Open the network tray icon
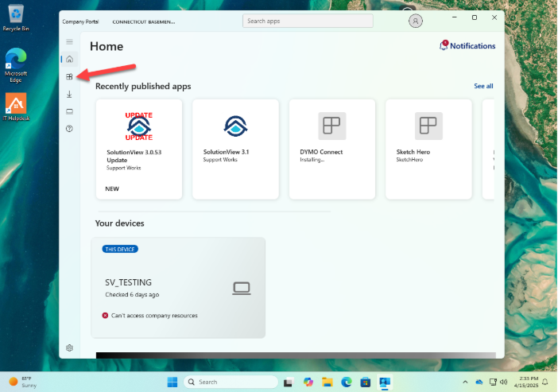558x392 pixels. pyautogui.click(x=493, y=382)
